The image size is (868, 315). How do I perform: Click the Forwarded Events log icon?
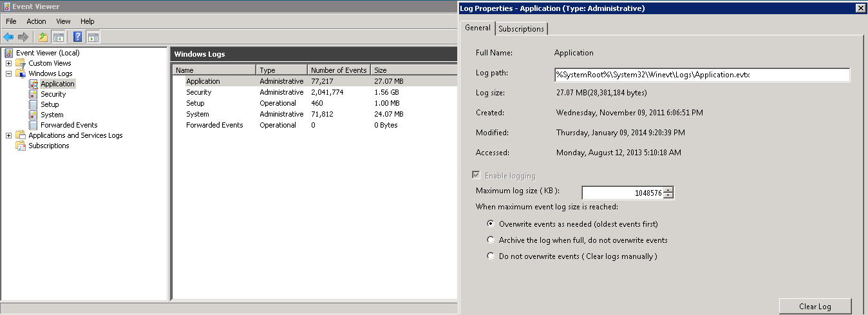pyautogui.click(x=33, y=125)
